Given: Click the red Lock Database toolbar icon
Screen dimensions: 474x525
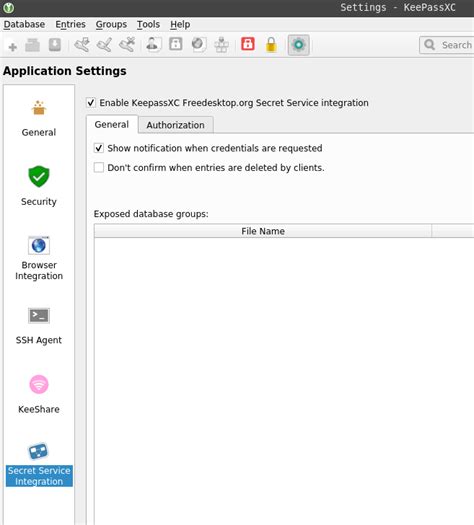Looking at the screenshot, I should coord(248,45).
